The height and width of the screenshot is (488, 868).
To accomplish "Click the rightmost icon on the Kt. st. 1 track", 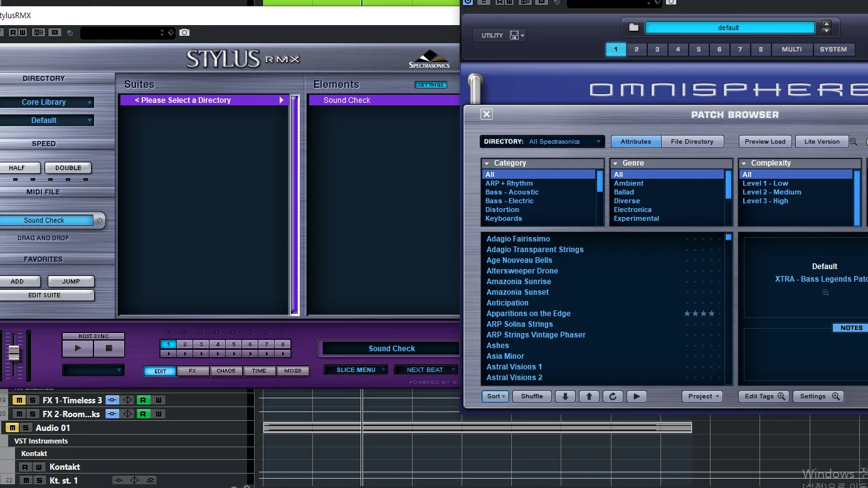I will (x=149, y=480).
